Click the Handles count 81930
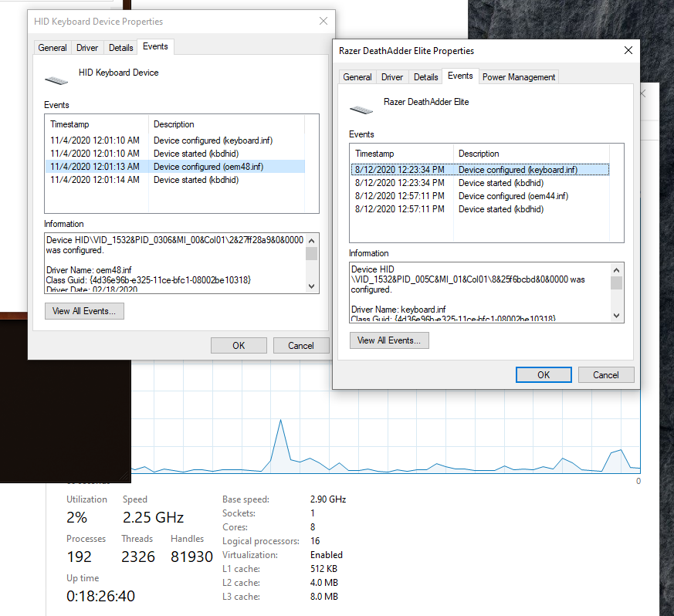Image resolution: width=674 pixels, height=616 pixels. tap(191, 557)
